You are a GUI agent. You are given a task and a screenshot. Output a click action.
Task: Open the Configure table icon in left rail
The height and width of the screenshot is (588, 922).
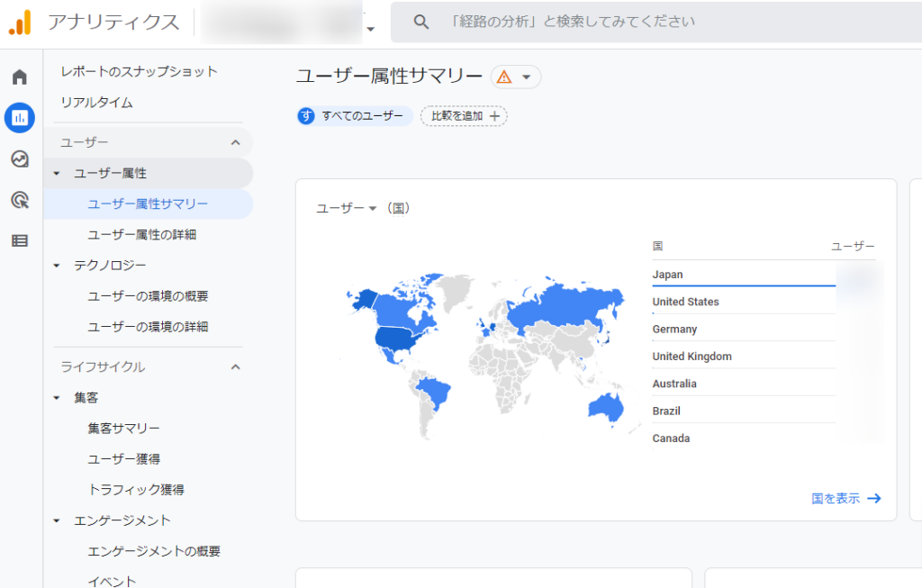click(20, 240)
